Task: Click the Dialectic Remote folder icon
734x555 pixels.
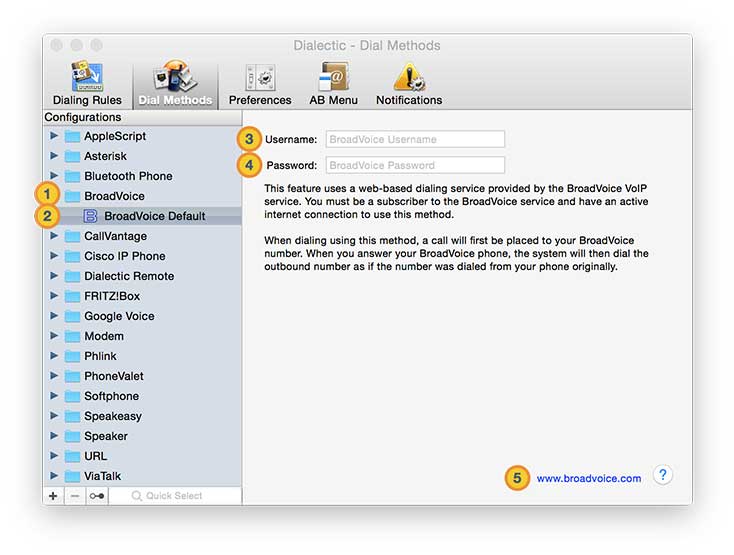Action: (x=72, y=277)
